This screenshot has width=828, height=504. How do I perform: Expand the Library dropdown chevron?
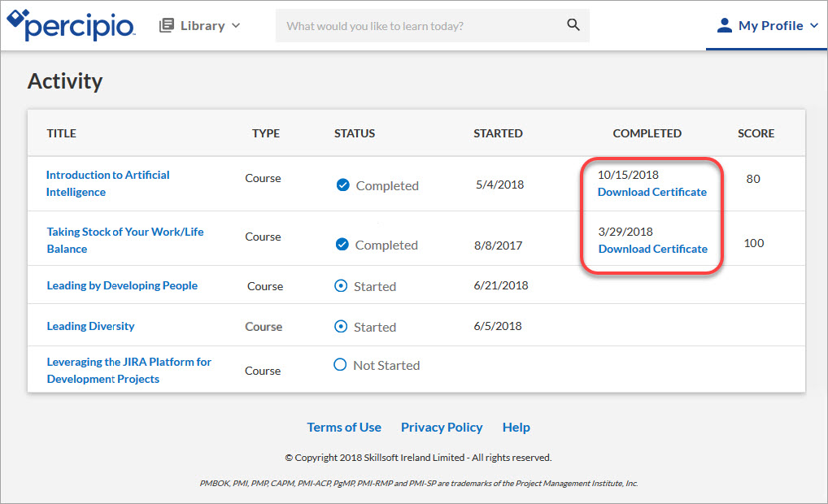236,25
